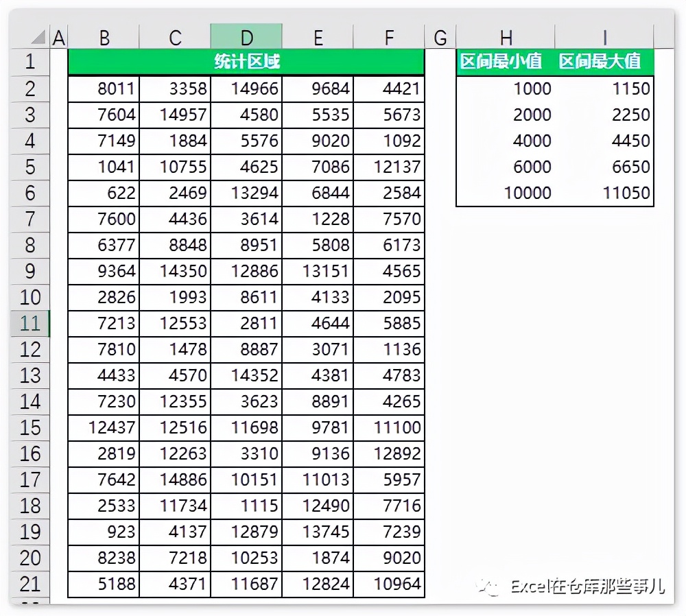This screenshot has height=616, width=686.
Task: Select cell containing 10964
Action: (x=389, y=584)
